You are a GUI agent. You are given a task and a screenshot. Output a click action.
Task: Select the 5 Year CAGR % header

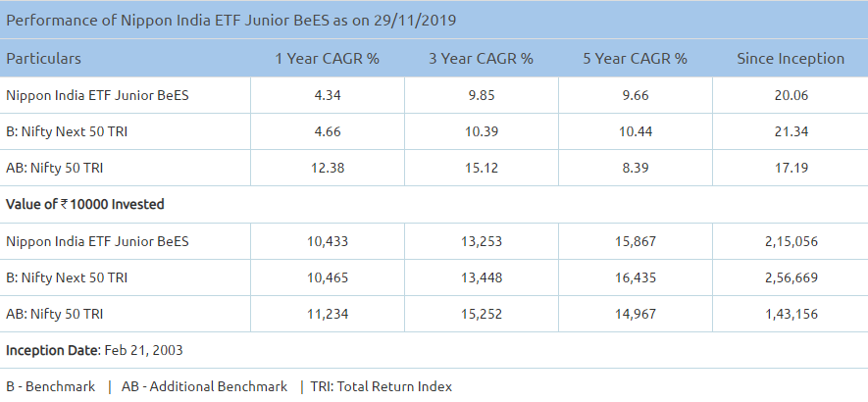(635, 58)
